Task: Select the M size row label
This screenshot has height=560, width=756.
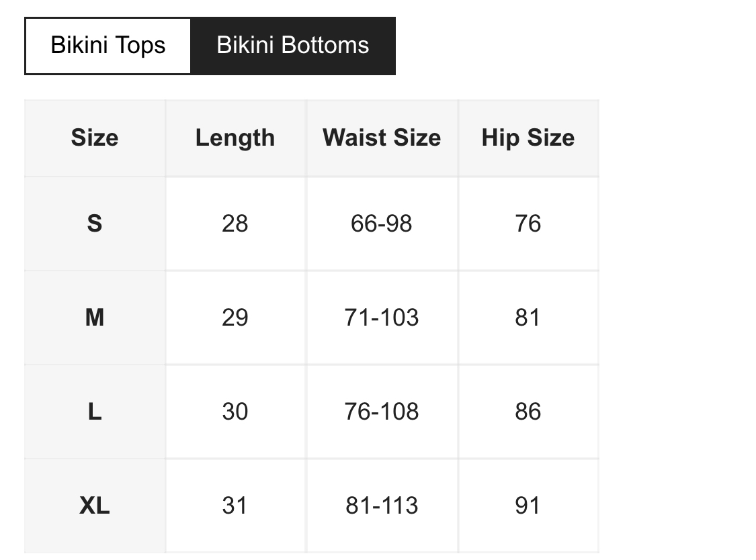Action: point(95,317)
